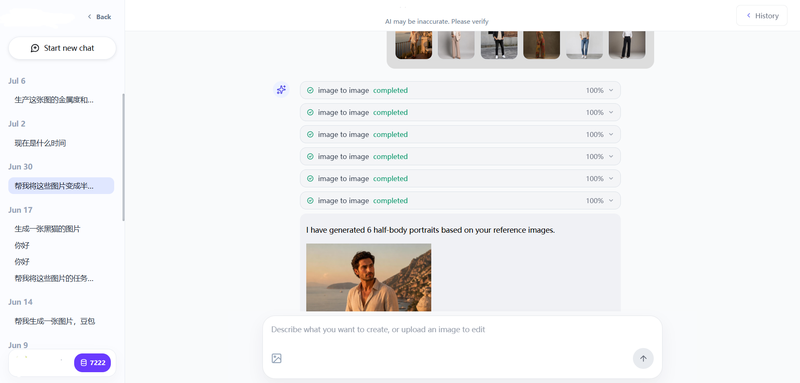The width and height of the screenshot is (800, 383).
Task: Expand the second image to image completed row
Action: point(611,112)
